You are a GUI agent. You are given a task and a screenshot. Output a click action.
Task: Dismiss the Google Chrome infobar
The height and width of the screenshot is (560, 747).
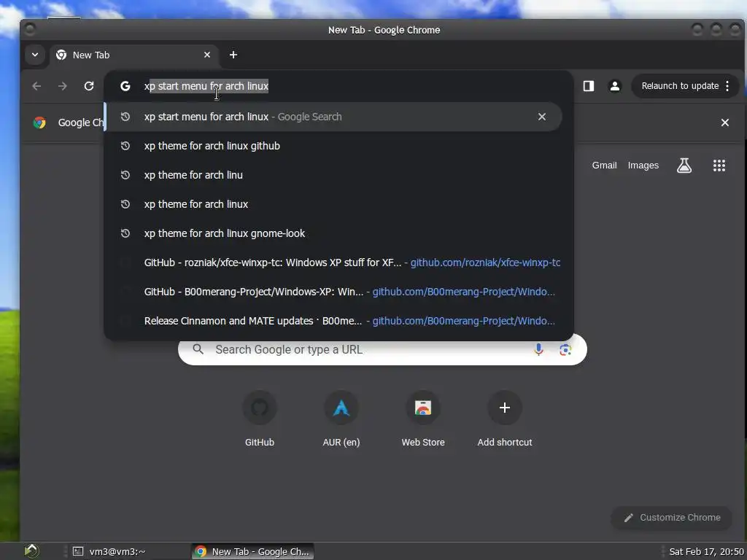click(x=724, y=122)
